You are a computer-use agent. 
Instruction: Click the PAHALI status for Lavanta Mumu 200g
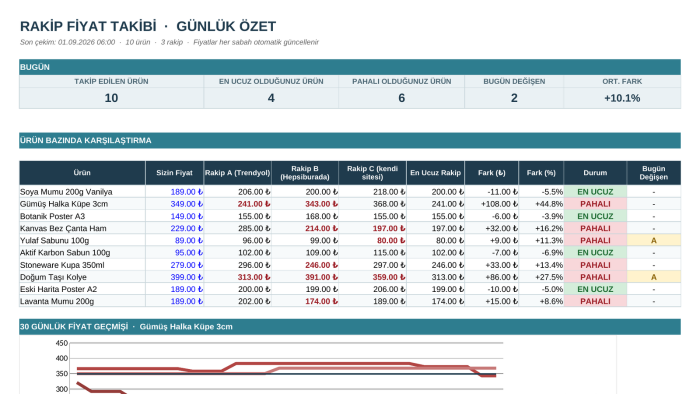pyautogui.click(x=595, y=301)
